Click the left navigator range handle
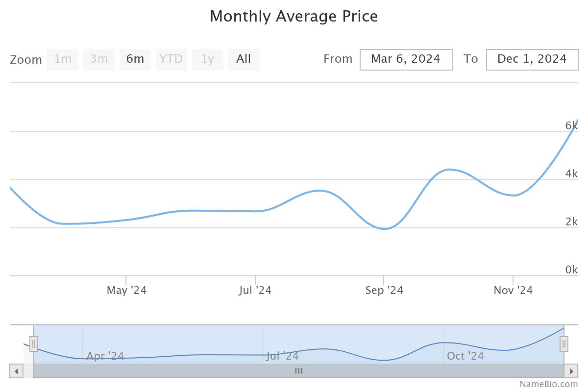 pyautogui.click(x=34, y=344)
